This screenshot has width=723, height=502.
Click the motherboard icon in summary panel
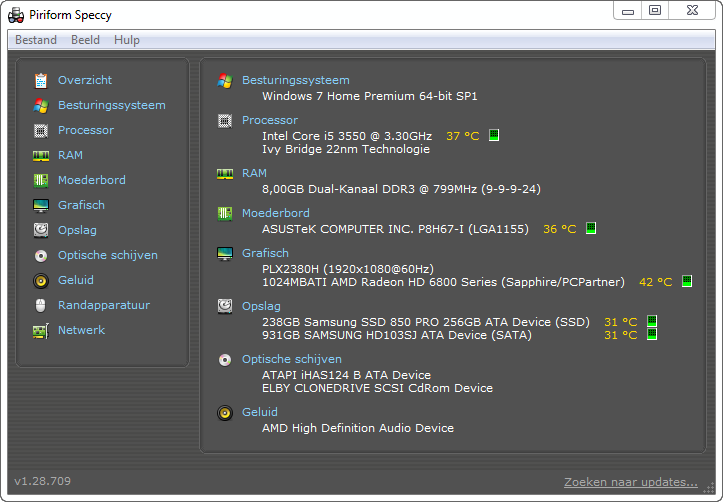(225, 213)
